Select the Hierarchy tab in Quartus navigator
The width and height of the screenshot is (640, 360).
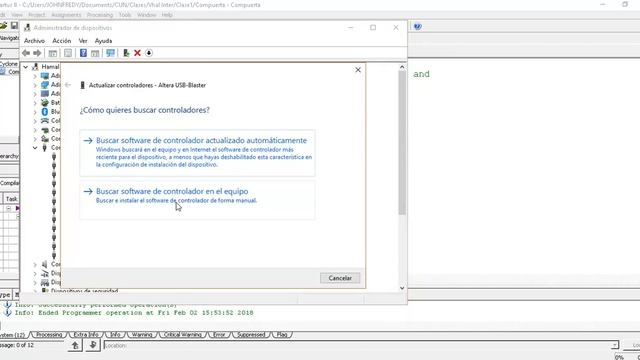point(9,156)
